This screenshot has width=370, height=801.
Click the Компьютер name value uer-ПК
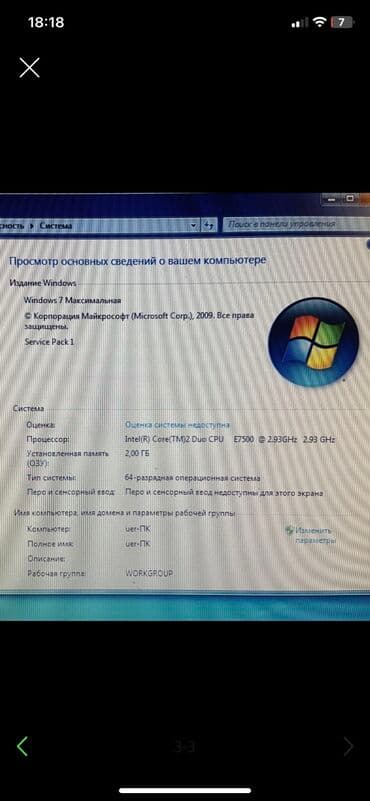(x=138, y=529)
